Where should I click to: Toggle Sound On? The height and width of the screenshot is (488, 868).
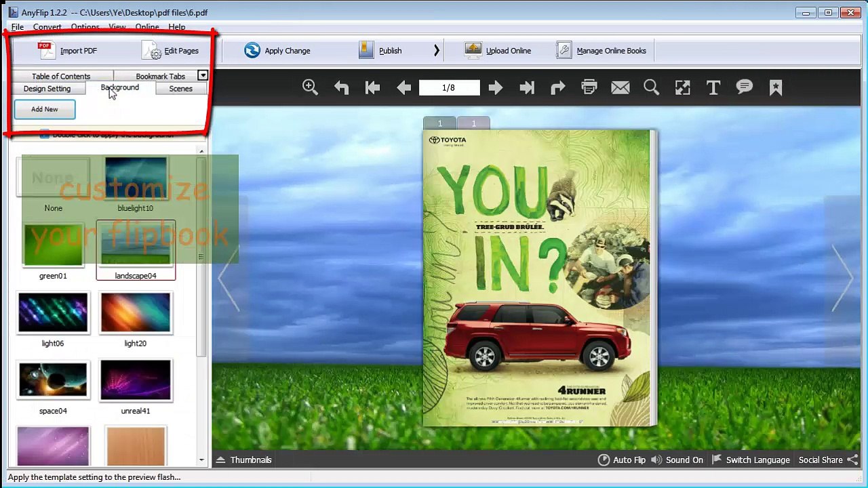677,460
